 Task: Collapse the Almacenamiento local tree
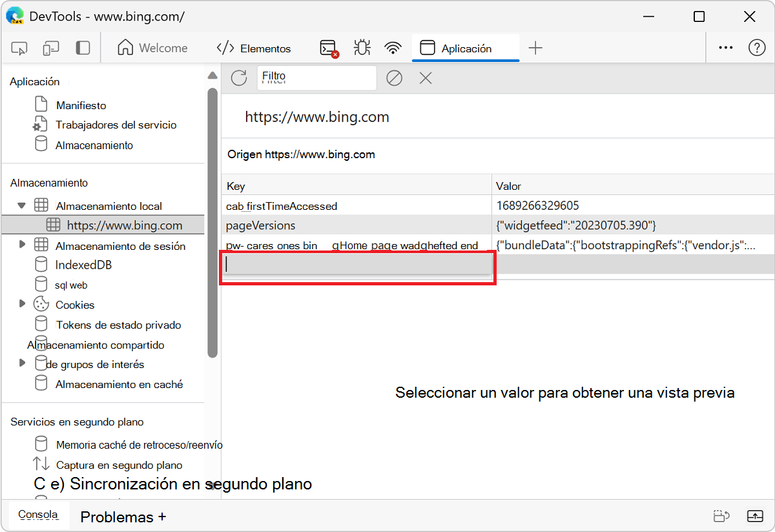click(x=22, y=206)
